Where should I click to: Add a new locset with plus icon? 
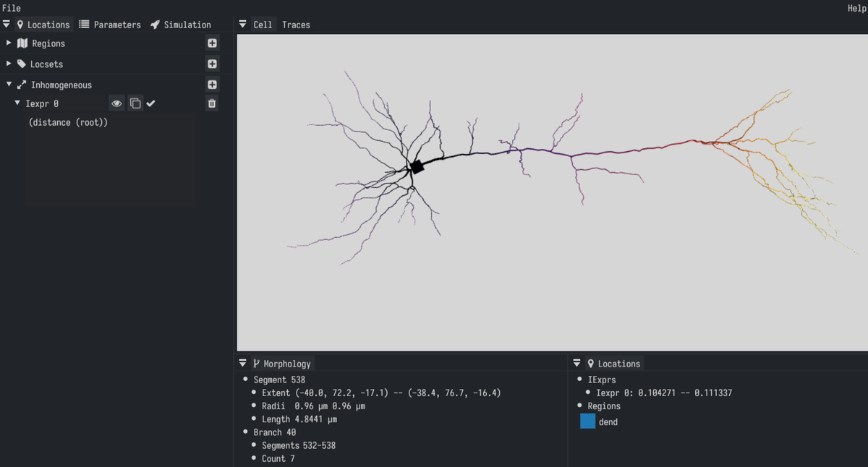(x=212, y=64)
